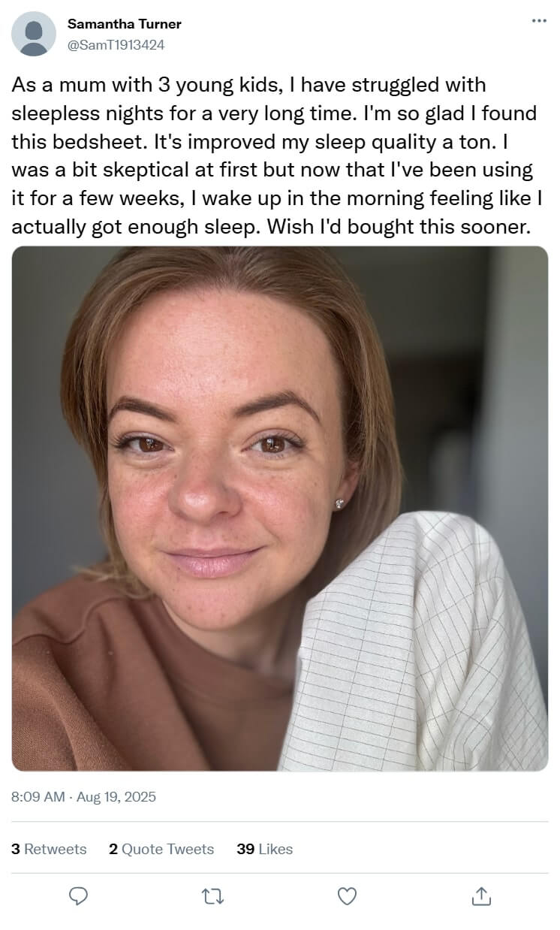
Task: Show the 39 Likes list
Action: tap(264, 849)
